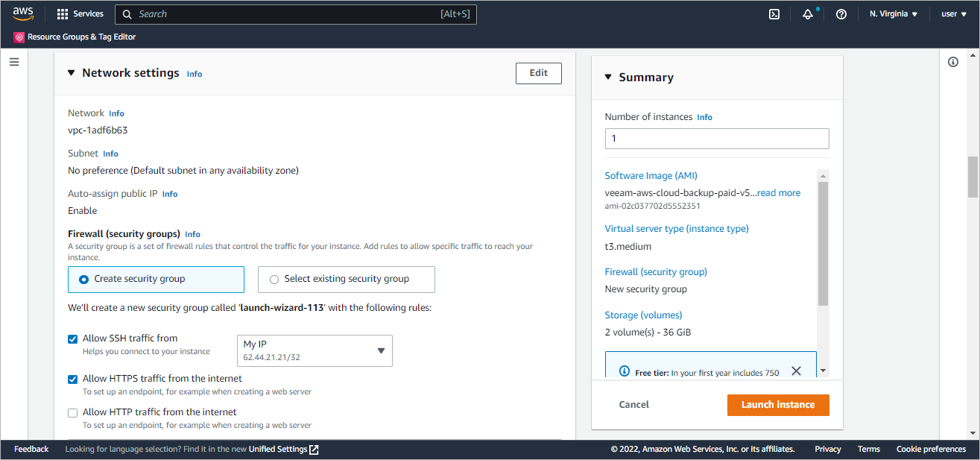Click the main page scrollbar thumb
Viewport: 980px width, 460px height.
pos(973,177)
